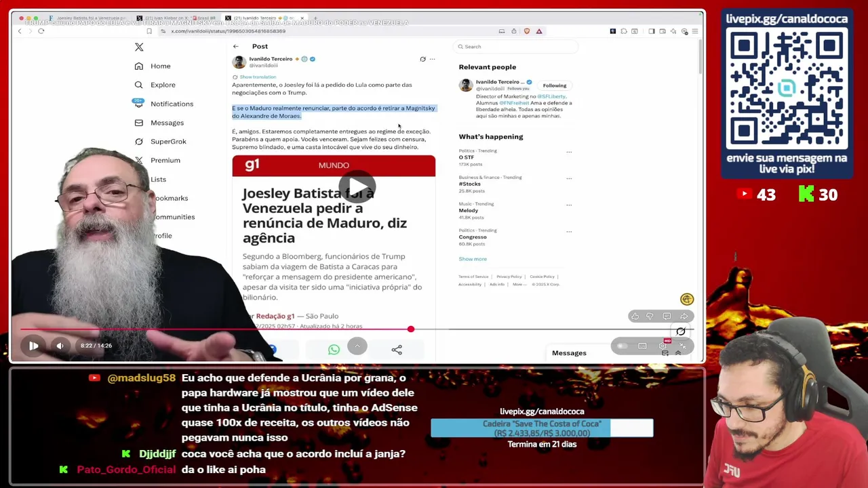The image size is (868, 488).
Task: Open the O STF trending topic
Action: [x=467, y=157]
